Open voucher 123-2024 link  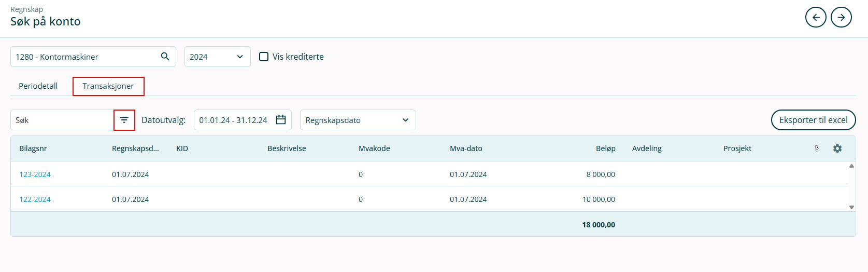(x=35, y=174)
